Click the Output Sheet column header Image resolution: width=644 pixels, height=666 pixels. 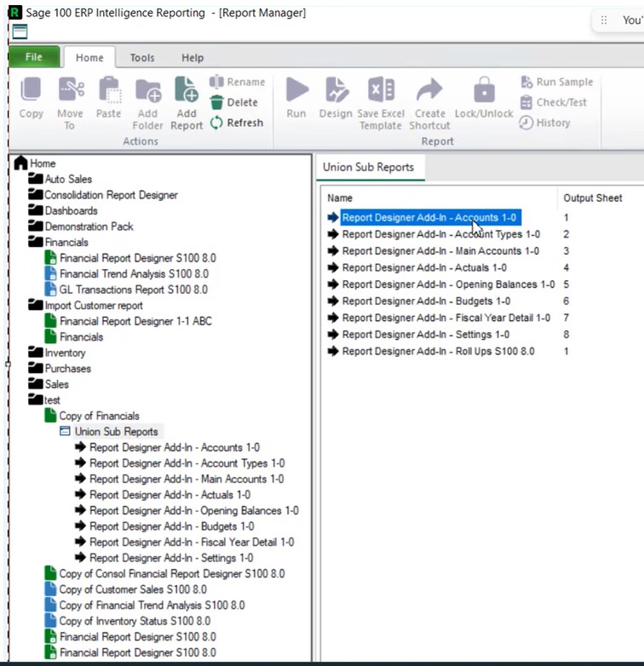coord(593,198)
